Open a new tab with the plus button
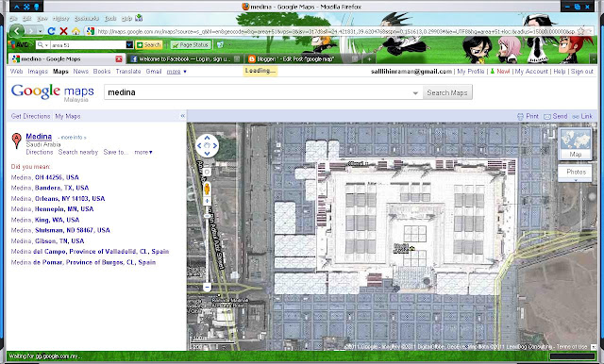Image resolution: width=604 pixels, height=364 pixels. [369, 58]
